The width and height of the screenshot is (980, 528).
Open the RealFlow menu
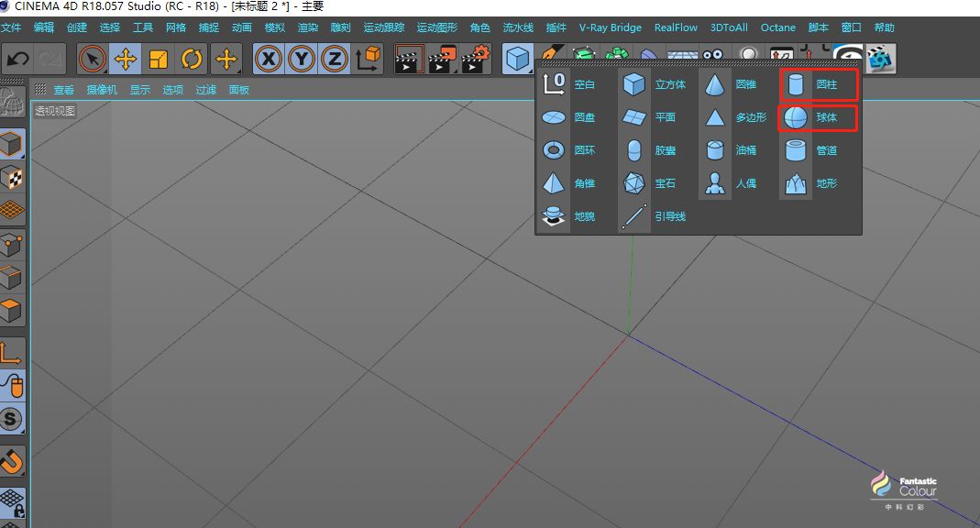[676, 27]
